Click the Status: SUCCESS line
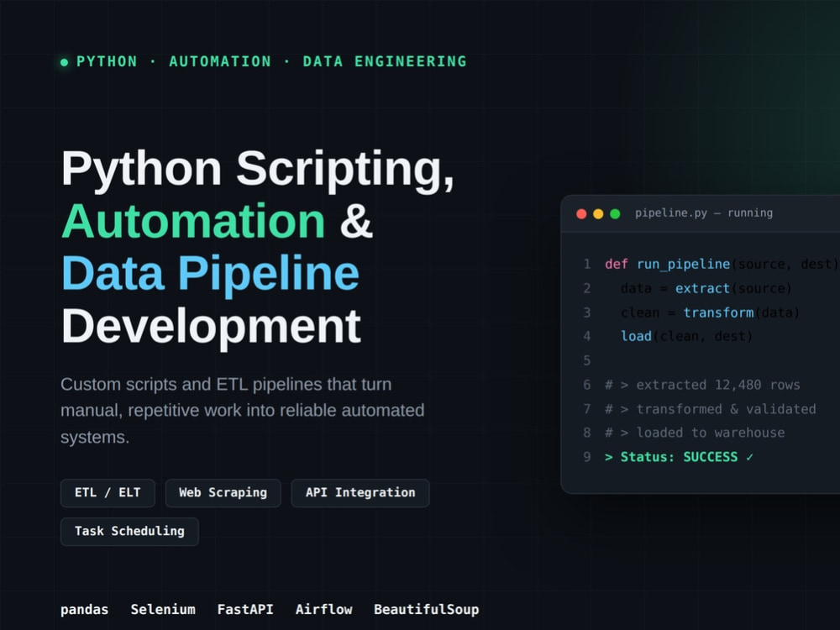The image size is (840, 630). (679, 457)
